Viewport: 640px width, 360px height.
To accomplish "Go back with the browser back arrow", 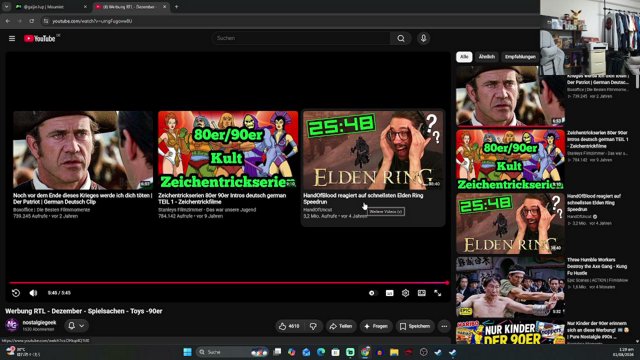I will coord(8,21).
